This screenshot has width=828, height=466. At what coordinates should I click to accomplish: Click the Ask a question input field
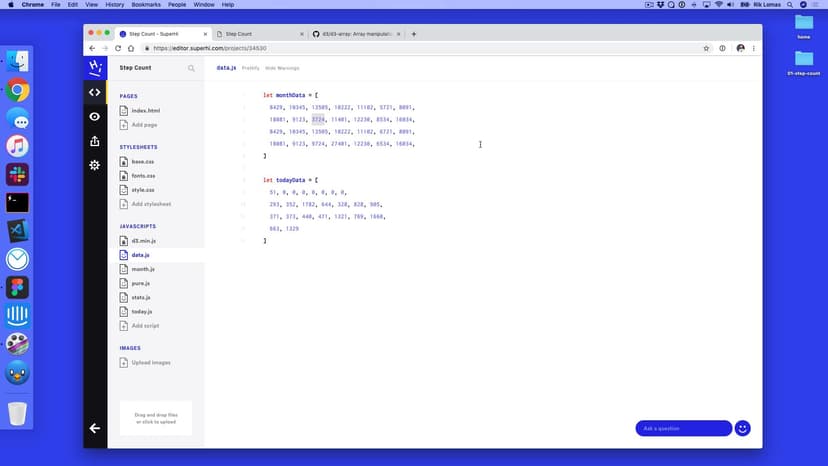pos(683,428)
